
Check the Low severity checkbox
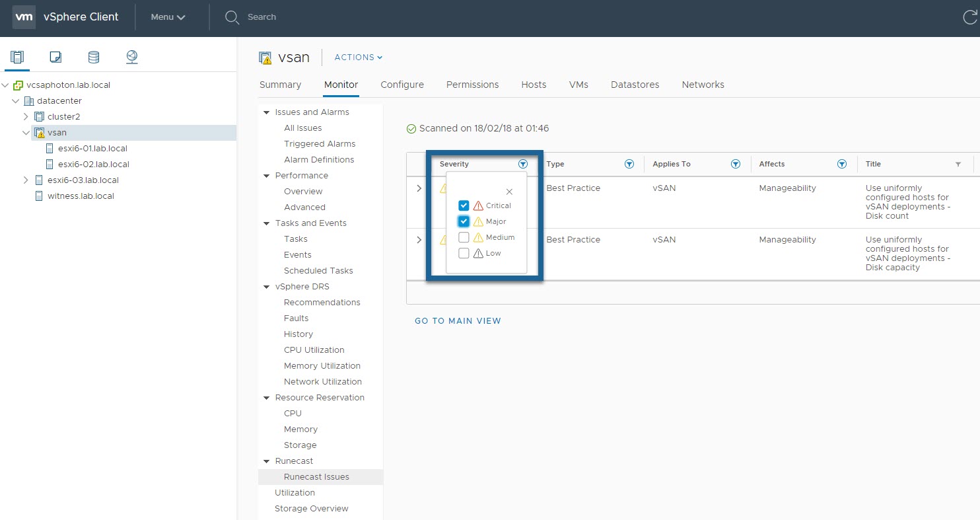(464, 253)
